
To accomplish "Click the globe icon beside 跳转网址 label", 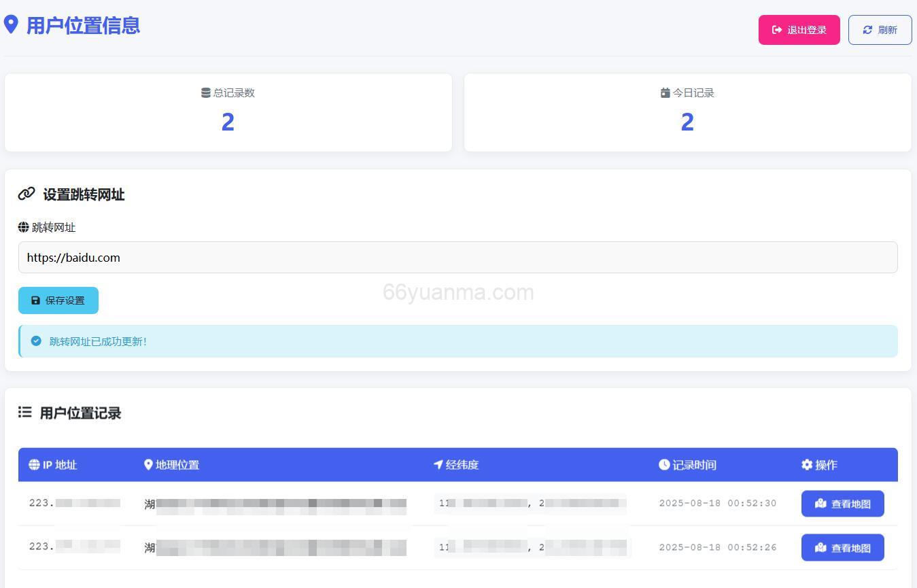I will 24,227.
